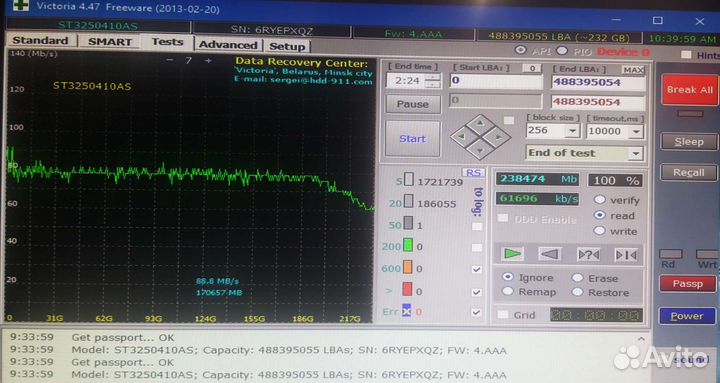The height and width of the screenshot is (383, 720).
Task: Select the Erase radio button
Action: pyautogui.click(x=578, y=278)
